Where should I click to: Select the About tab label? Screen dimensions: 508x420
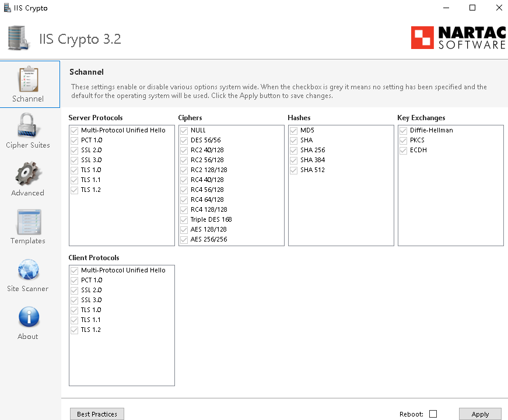28,337
